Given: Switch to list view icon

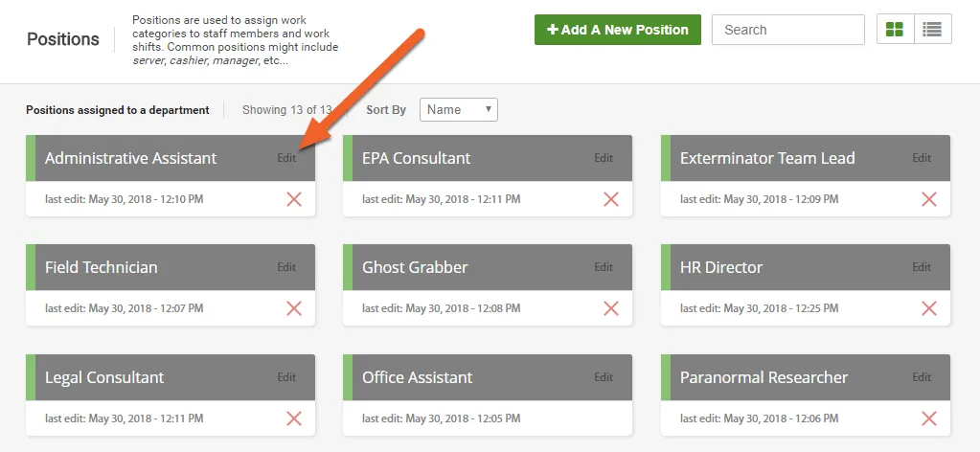Looking at the screenshot, I should [x=932, y=30].
